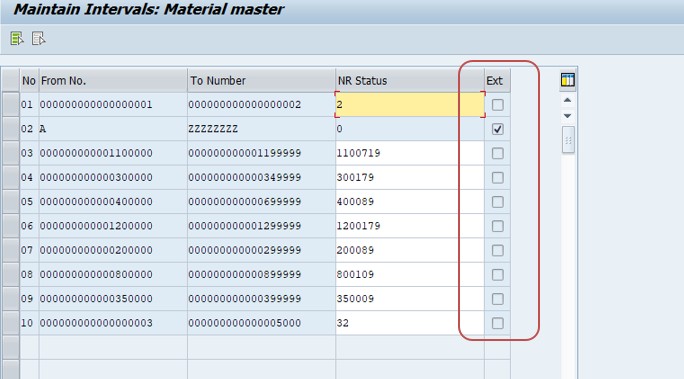Click To Number 000000000000005000

click(262, 323)
